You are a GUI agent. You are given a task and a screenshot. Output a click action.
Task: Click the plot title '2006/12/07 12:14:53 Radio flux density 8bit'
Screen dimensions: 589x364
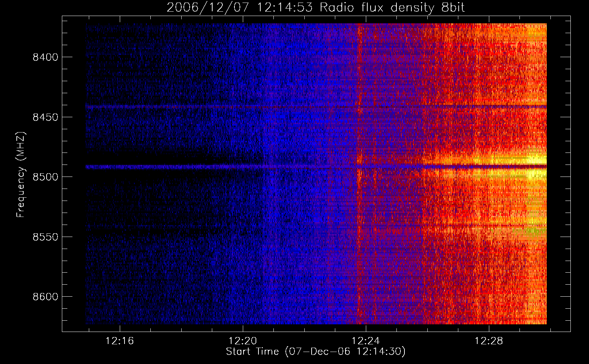(316, 7)
